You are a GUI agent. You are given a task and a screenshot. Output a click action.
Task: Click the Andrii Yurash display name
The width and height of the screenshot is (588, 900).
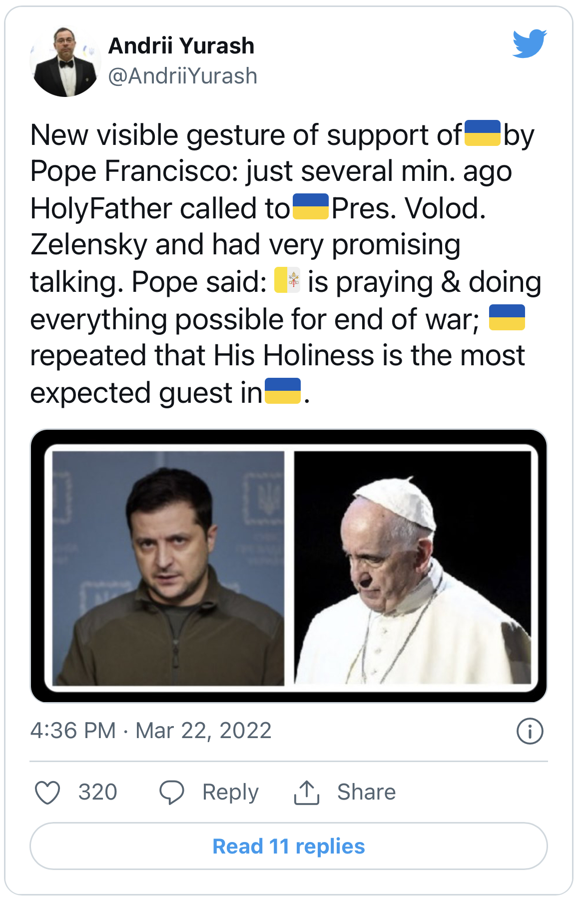point(181,46)
